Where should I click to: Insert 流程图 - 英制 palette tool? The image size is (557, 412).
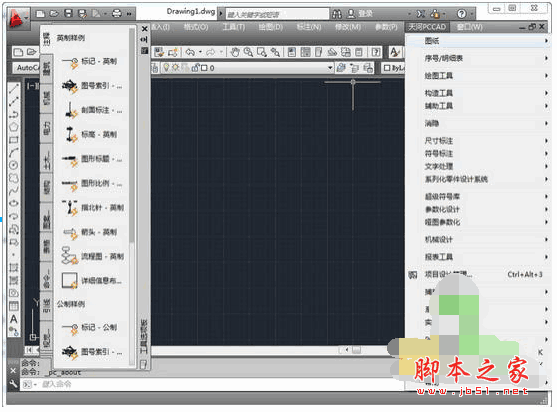pos(92,256)
